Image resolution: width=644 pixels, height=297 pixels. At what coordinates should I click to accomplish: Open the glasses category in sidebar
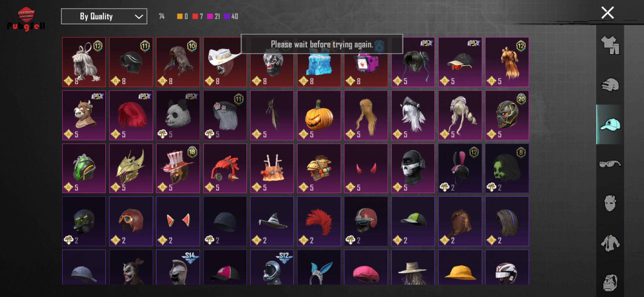click(610, 164)
